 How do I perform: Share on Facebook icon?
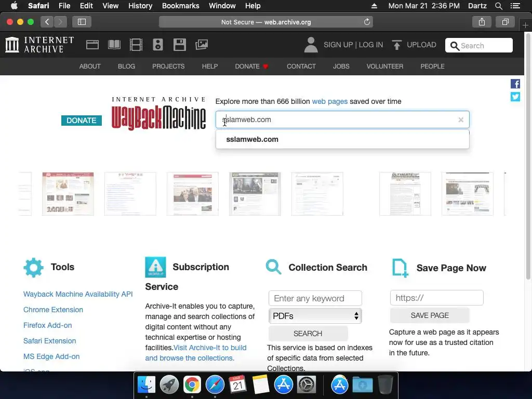(x=515, y=84)
